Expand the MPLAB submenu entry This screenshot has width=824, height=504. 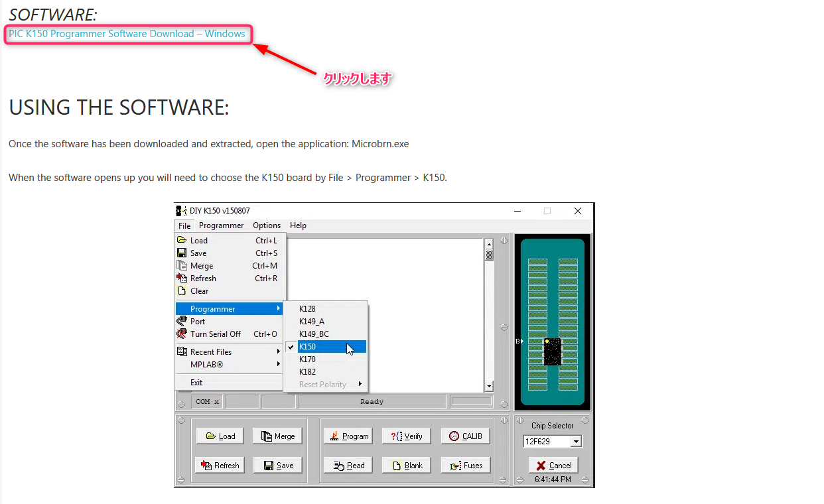(230, 364)
